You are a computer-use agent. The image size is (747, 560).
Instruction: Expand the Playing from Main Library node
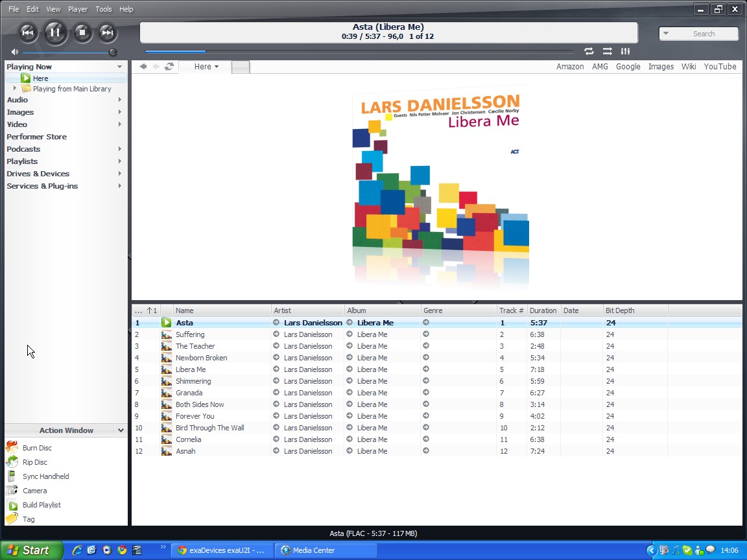(15, 88)
